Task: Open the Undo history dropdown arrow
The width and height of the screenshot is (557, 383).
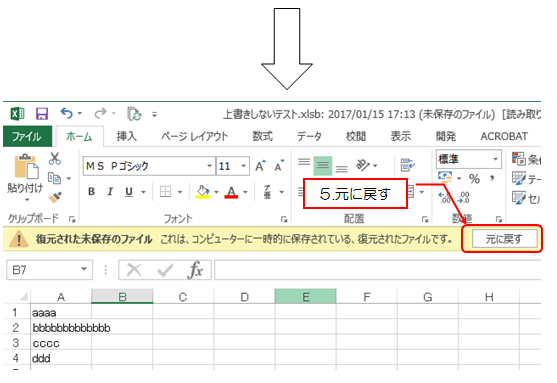Action: tap(80, 114)
